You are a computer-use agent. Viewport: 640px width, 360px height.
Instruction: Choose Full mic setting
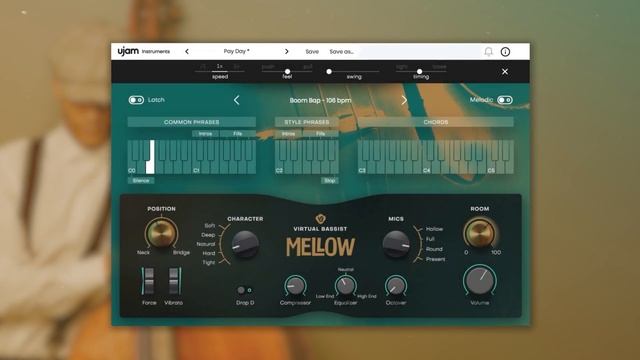(x=430, y=239)
